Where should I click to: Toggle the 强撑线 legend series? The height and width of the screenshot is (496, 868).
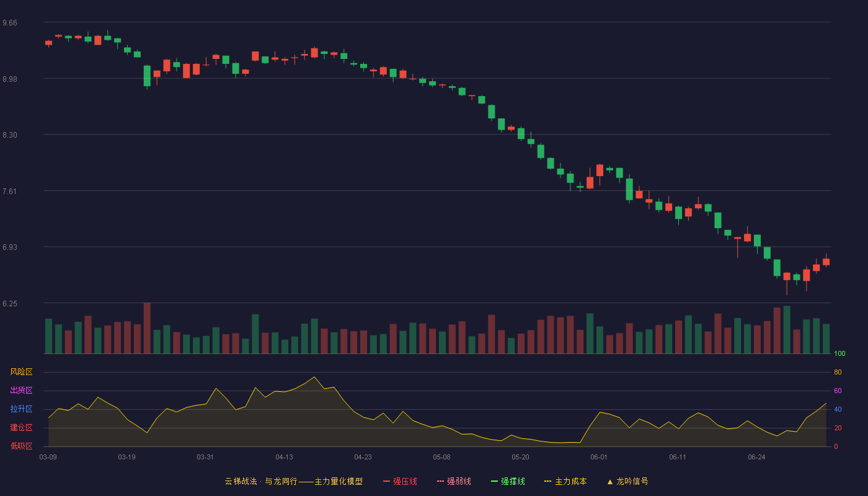tap(508, 481)
